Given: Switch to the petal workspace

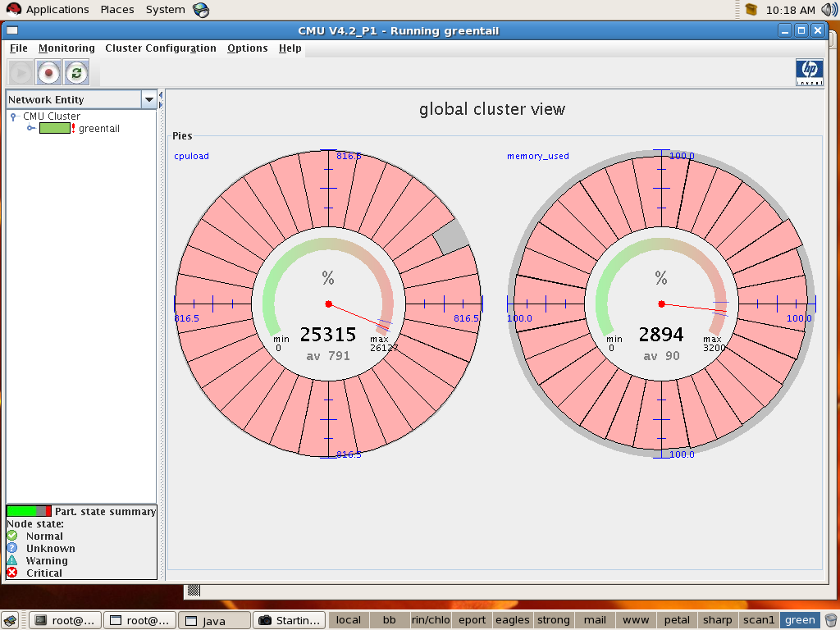Looking at the screenshot, I should 677,620.
